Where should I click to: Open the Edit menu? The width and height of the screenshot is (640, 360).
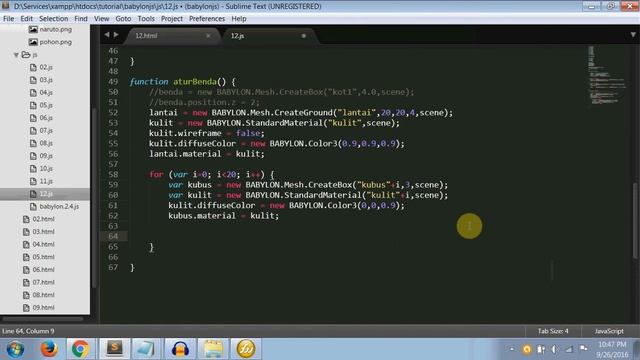point(27,19)
